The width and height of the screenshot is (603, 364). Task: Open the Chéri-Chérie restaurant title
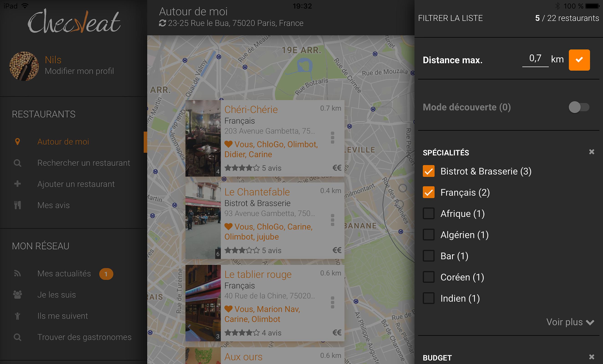[251, 110]
